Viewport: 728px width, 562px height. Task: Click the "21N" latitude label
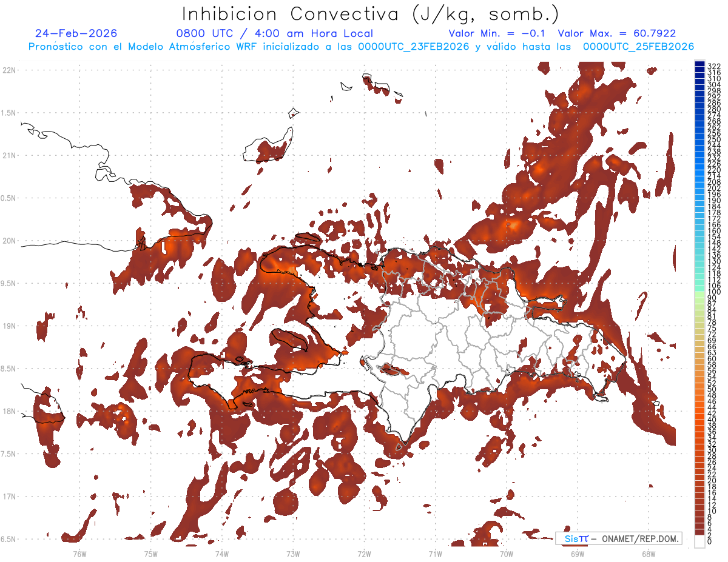pyautogui.click(x=10, y=155)
